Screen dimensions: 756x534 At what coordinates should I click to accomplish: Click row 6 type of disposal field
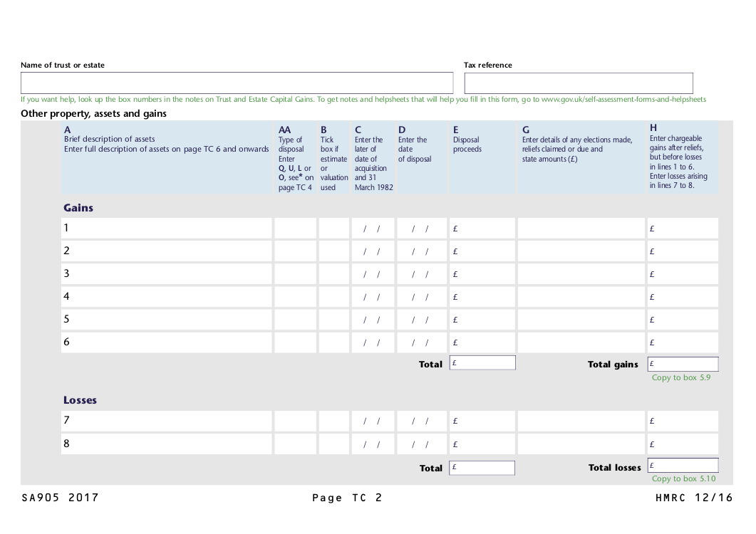click(296, 342)
